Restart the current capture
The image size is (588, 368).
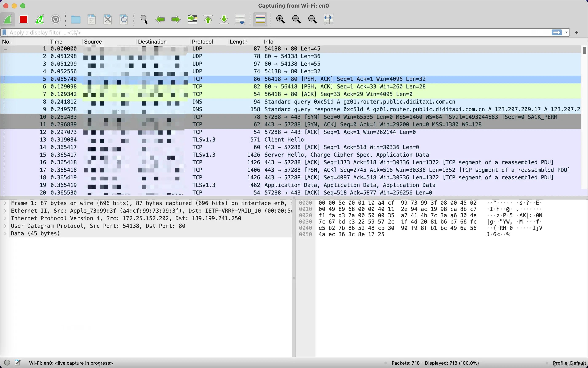[x=39, y=20]
